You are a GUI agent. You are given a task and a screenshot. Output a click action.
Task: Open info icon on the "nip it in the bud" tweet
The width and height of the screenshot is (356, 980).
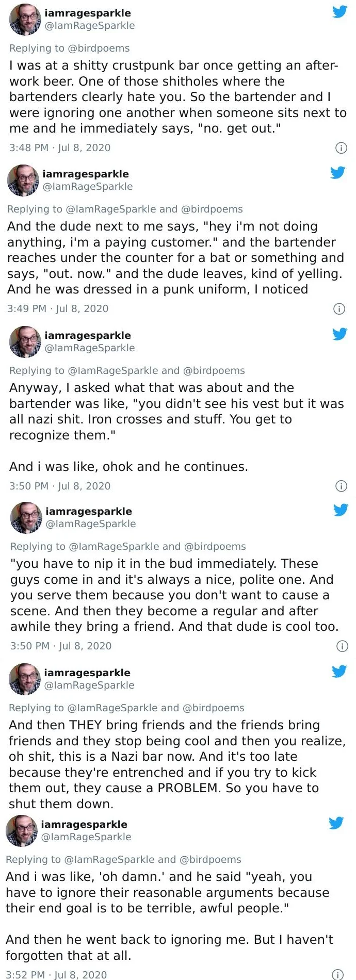[342, 646]
